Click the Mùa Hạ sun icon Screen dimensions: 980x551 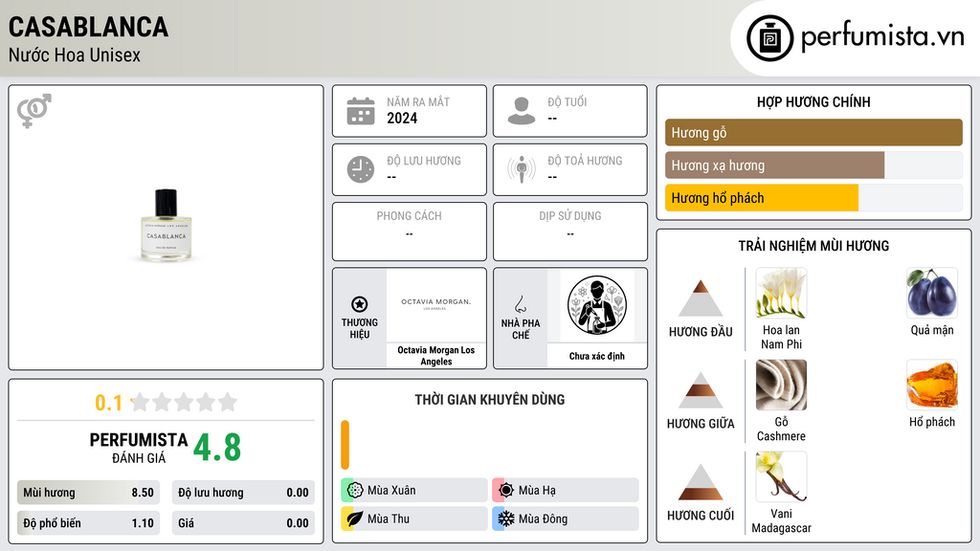coord(506,491)
